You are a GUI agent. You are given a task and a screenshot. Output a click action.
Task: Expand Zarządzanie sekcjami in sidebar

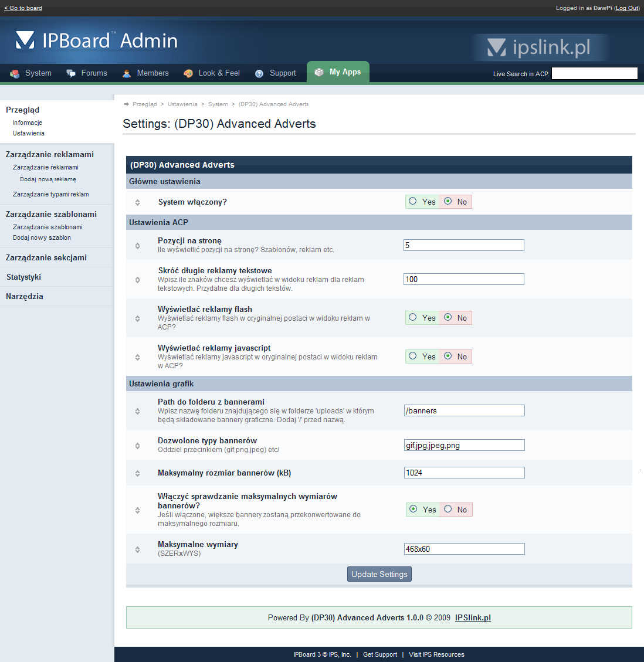click(46, 257)
